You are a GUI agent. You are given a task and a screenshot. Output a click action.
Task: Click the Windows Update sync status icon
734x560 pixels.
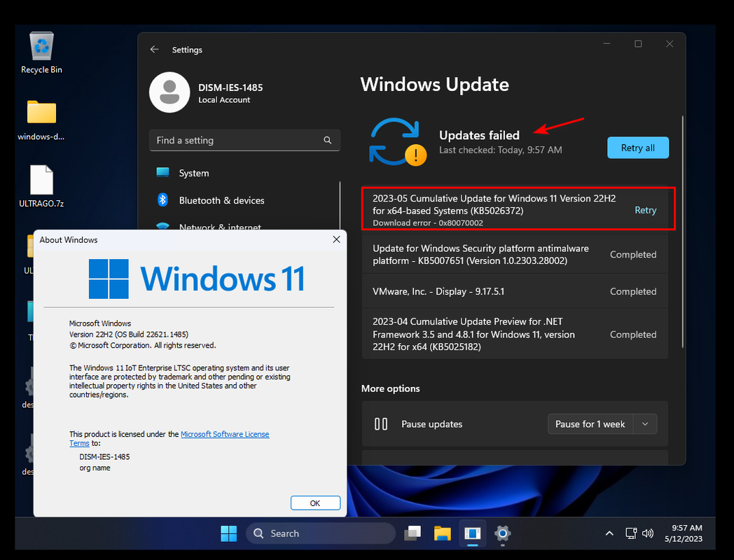click(x=397, y=142)
